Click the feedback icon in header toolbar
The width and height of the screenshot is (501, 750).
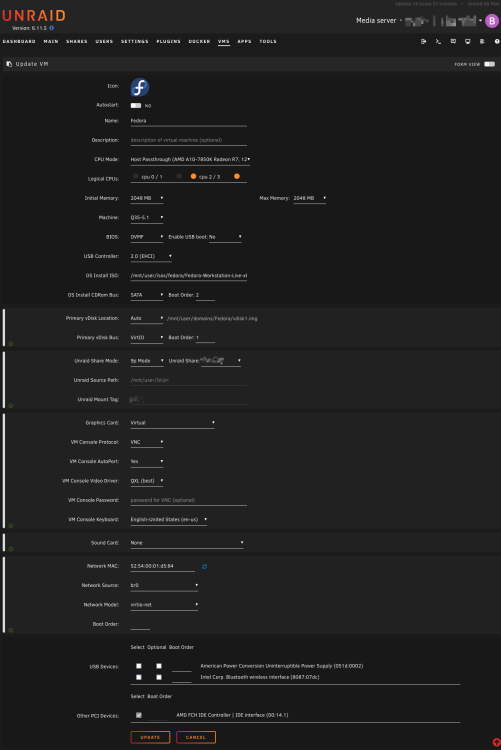click(453, 42)
